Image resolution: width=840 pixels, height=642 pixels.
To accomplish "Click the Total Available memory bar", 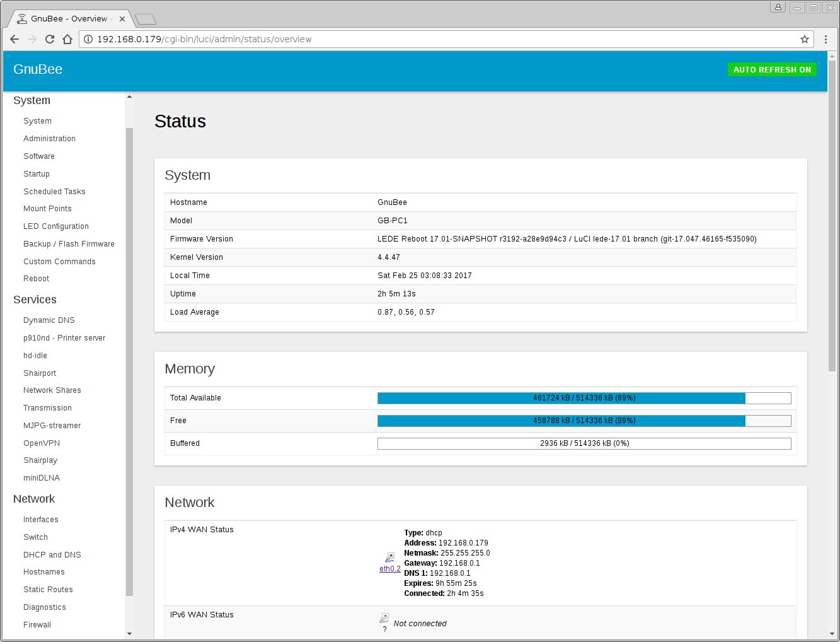I will pos(584,398).
